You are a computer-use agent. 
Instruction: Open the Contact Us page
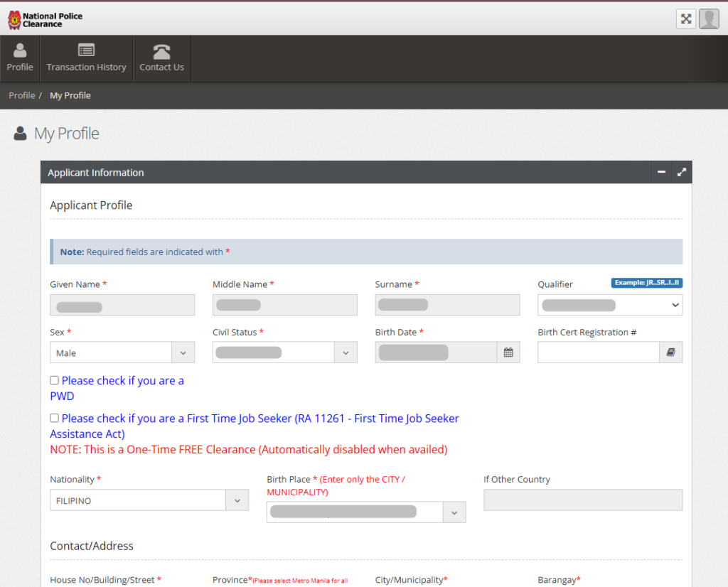161,58
